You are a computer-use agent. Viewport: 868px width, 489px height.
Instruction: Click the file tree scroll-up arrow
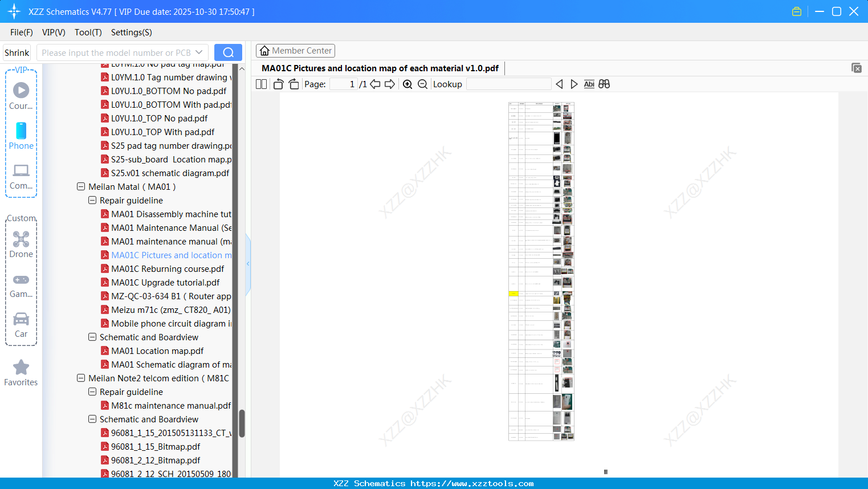click(x=242, y=68)
